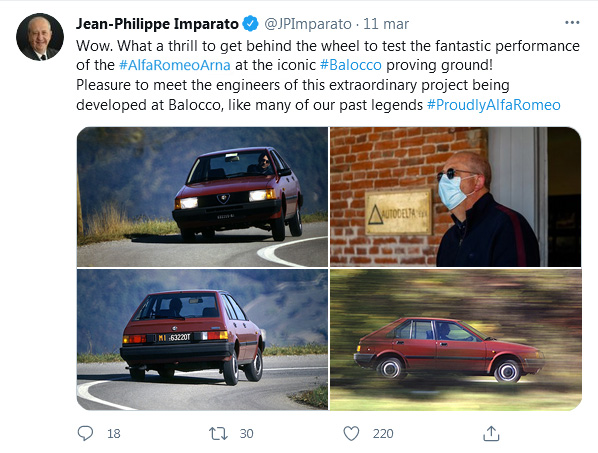Click the @JPImparato handle
This screenshot has width=598, height=453.
tap(308, 24)
